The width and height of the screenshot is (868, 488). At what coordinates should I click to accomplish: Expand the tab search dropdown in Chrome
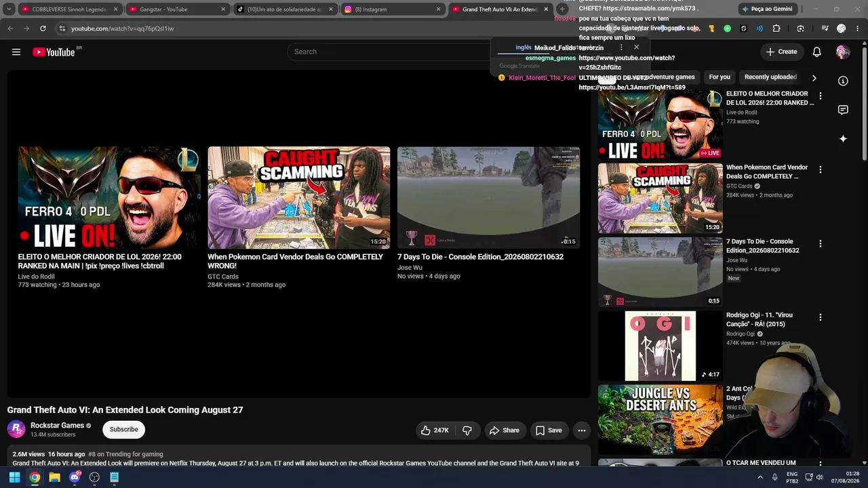[9, 9]
